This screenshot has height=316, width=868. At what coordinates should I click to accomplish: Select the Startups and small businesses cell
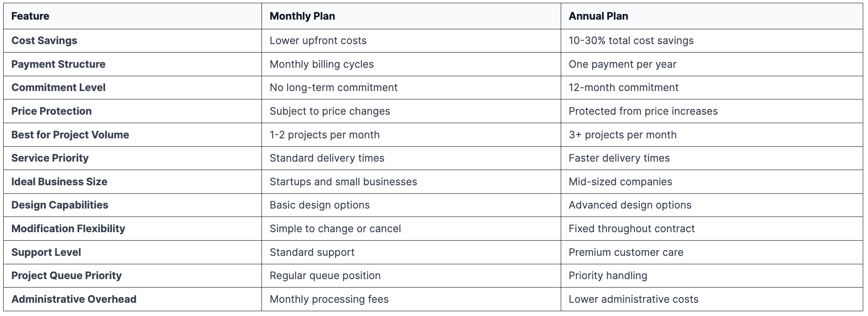pyautogui.click(x=343, y=182)
